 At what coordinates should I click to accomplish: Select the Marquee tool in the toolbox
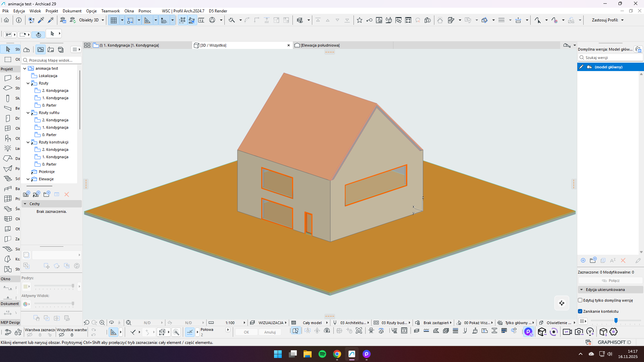point(8,59)
